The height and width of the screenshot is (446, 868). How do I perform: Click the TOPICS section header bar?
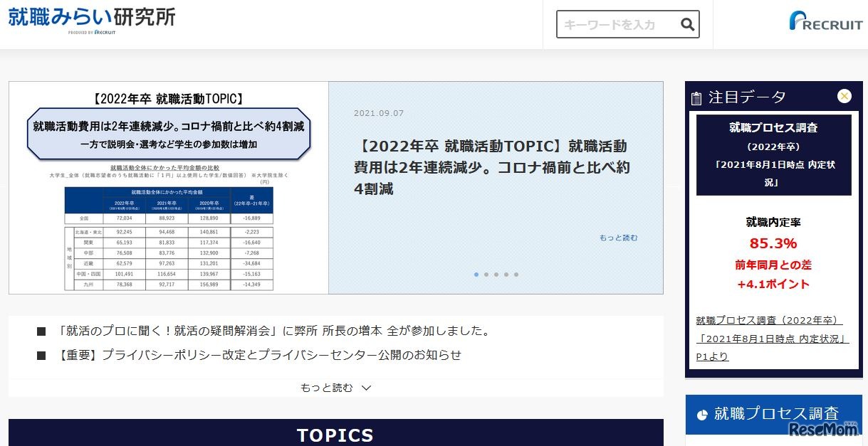tap(335, 434)
